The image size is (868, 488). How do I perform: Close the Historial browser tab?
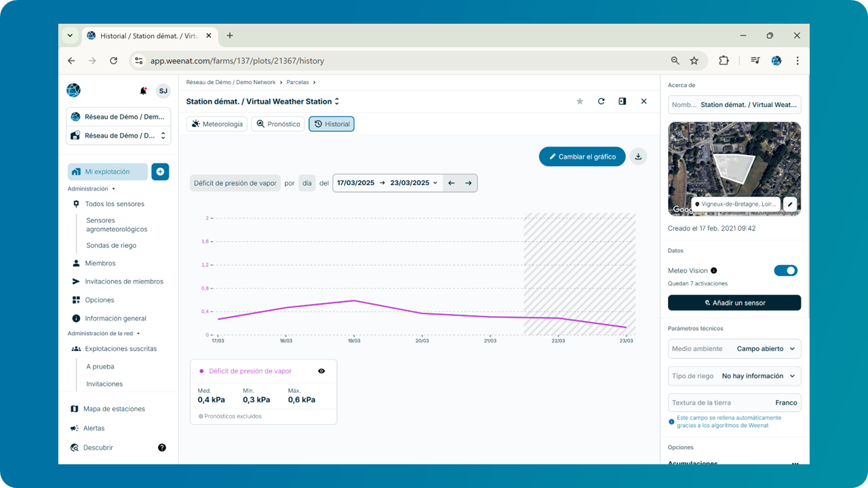209,36
